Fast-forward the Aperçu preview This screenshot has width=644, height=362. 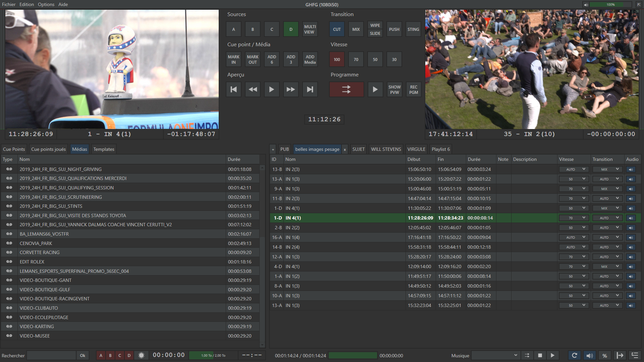pos(291,89)
